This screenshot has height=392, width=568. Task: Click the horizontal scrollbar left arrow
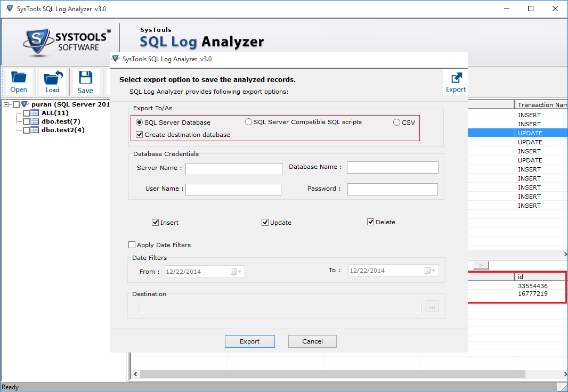click(x=135, y=374)
